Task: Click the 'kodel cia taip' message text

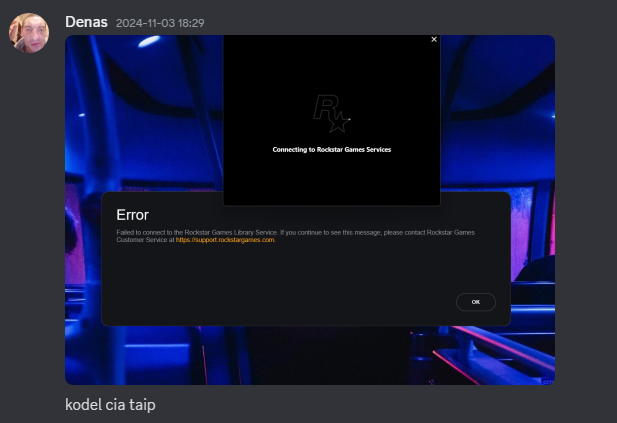Action: 110,405
